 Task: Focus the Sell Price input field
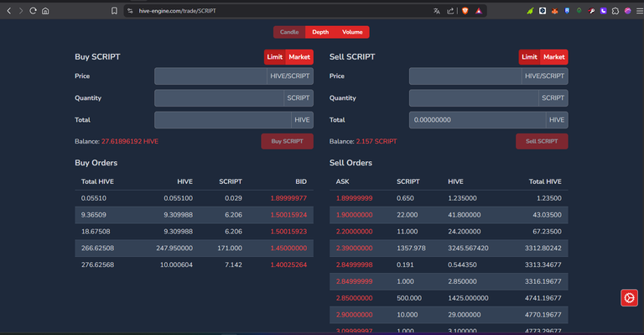point(465,76)
